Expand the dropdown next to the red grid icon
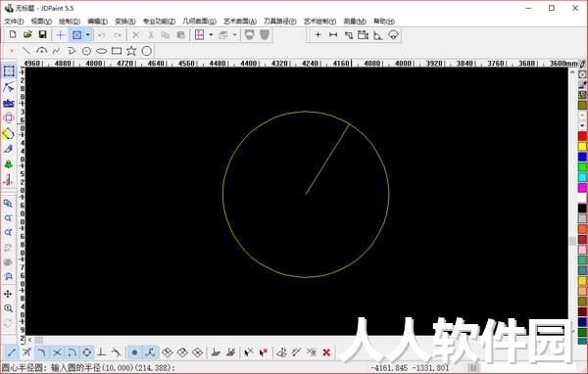588x374 pixels. point(211,35)
